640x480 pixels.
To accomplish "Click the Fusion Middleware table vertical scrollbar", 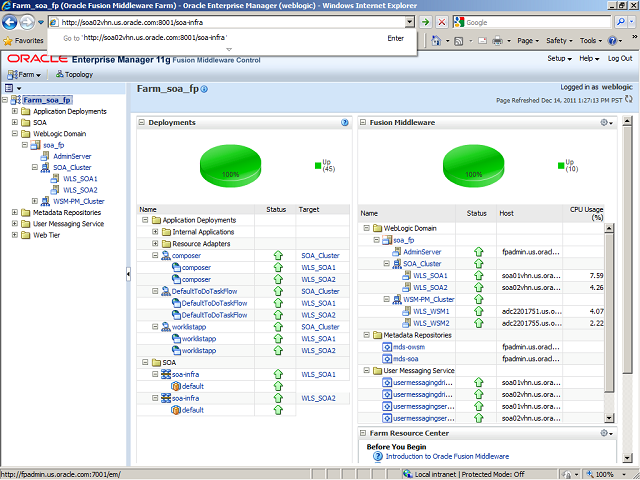I will pos(610,300).
